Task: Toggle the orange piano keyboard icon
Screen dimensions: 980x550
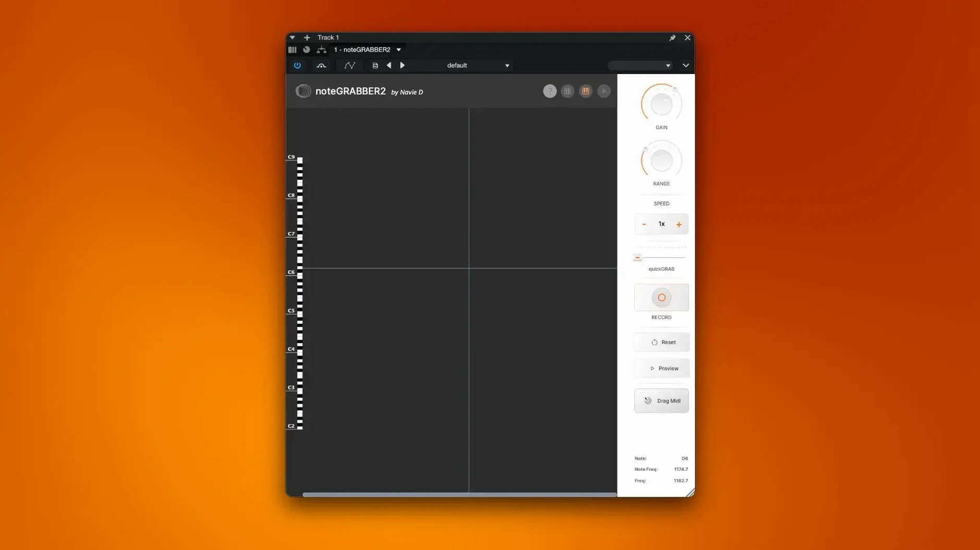Action: (586, 91)
